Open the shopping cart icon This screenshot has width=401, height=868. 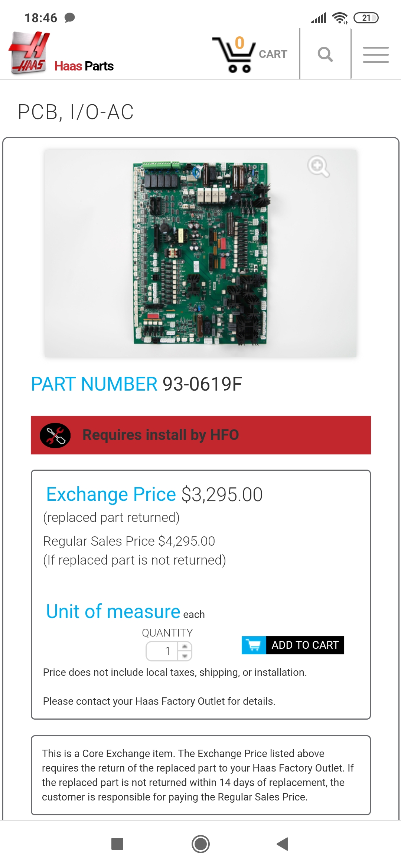(x=234, y=55)
